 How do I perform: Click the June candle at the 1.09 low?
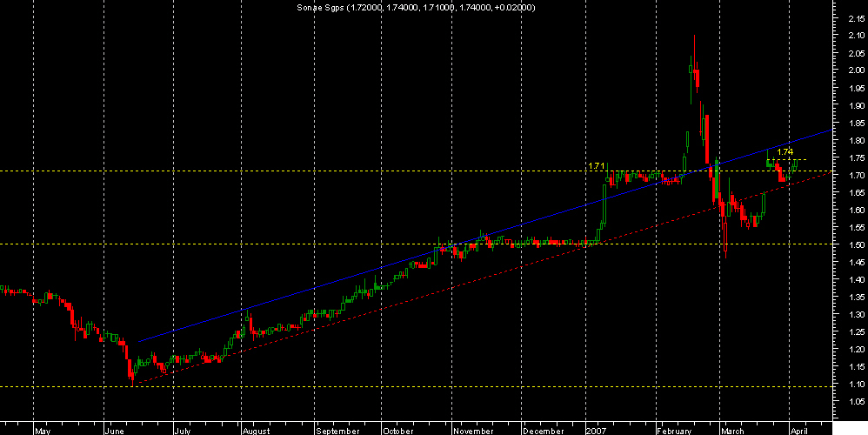(132, 375)
